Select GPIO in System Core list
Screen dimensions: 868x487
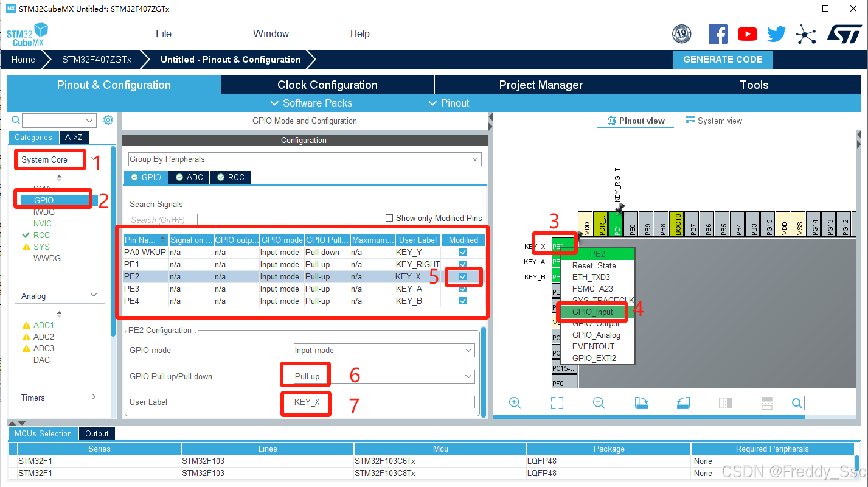pos(44,200)
